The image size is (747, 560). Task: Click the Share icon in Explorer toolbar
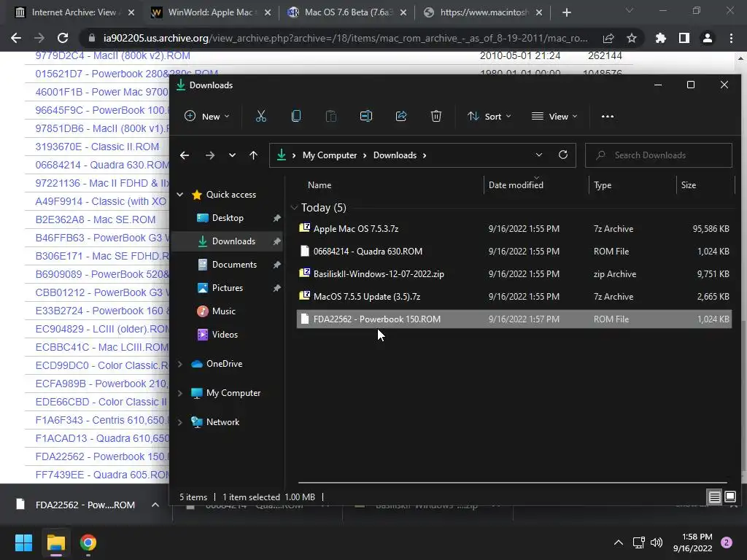pos(401,116)
